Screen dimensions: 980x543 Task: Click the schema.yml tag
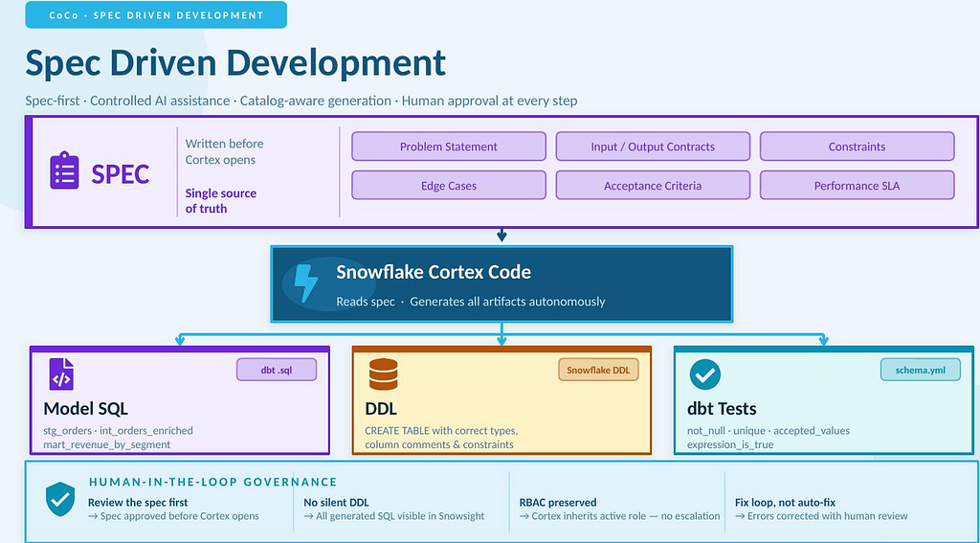(x=920, y=370)
